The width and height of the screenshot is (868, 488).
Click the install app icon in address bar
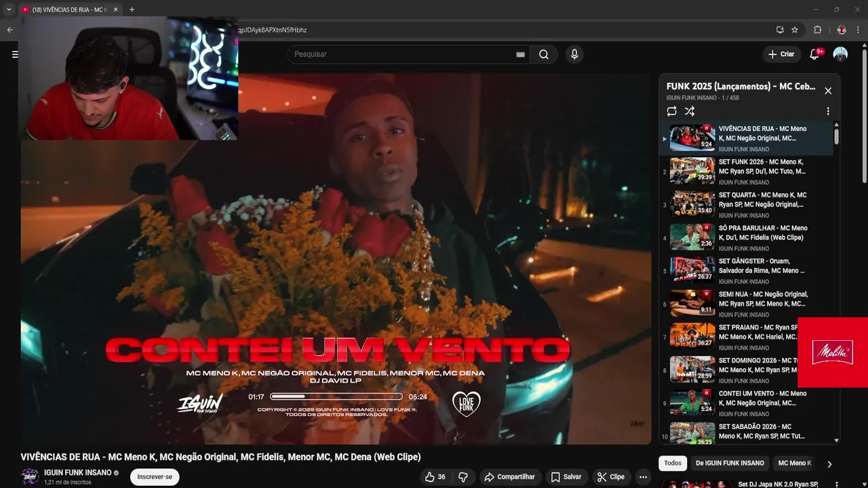780,30
